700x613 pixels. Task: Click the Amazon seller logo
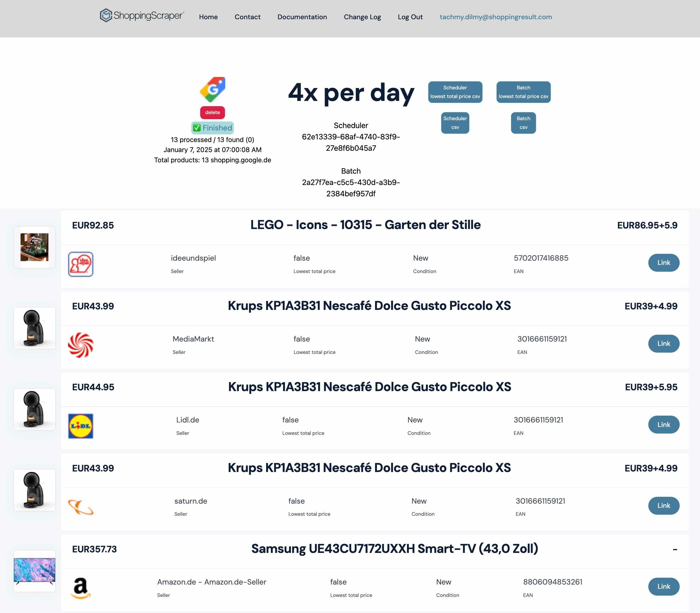pyautogui.click(x=80, y=588)
